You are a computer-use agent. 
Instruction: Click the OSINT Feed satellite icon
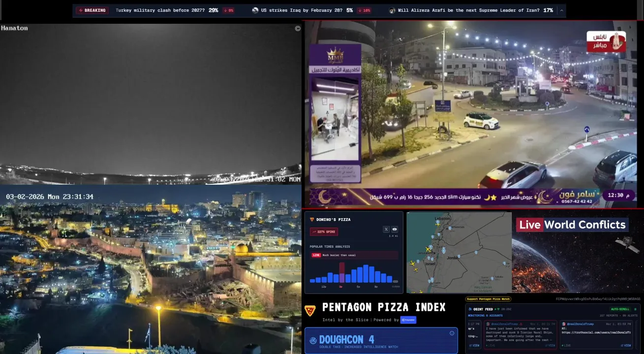point(470,309)
